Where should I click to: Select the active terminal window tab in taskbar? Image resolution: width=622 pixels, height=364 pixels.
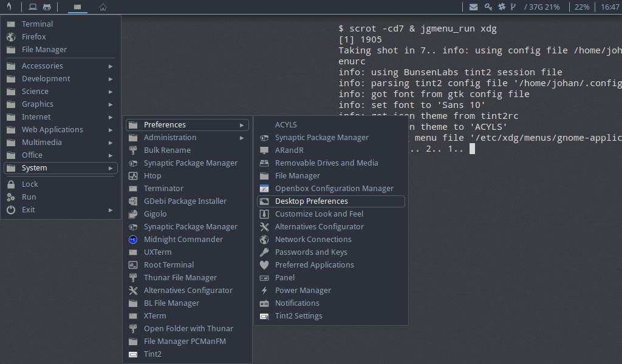click(x=77, y=7)
